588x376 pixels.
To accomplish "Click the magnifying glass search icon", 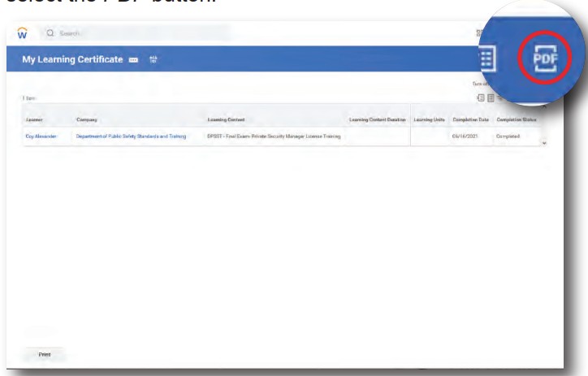I will click(50, 33).
